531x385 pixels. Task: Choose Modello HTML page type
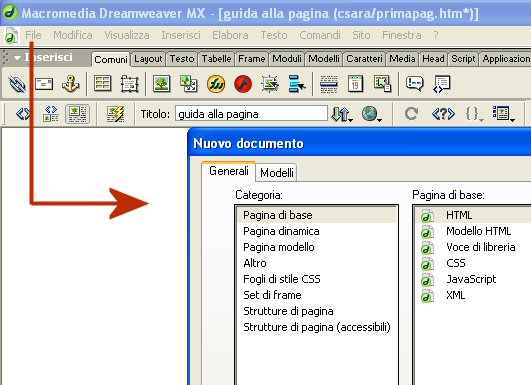(x=473, y=231)
